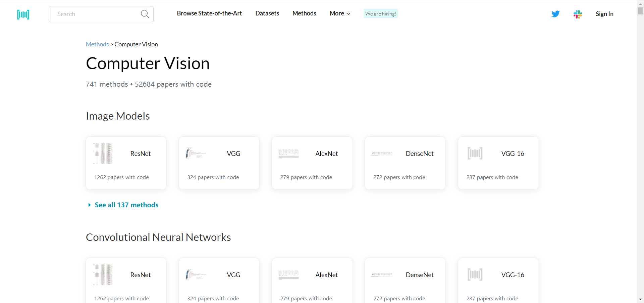Go to Datasets
The image size is (644, 303).
point(267,13)
